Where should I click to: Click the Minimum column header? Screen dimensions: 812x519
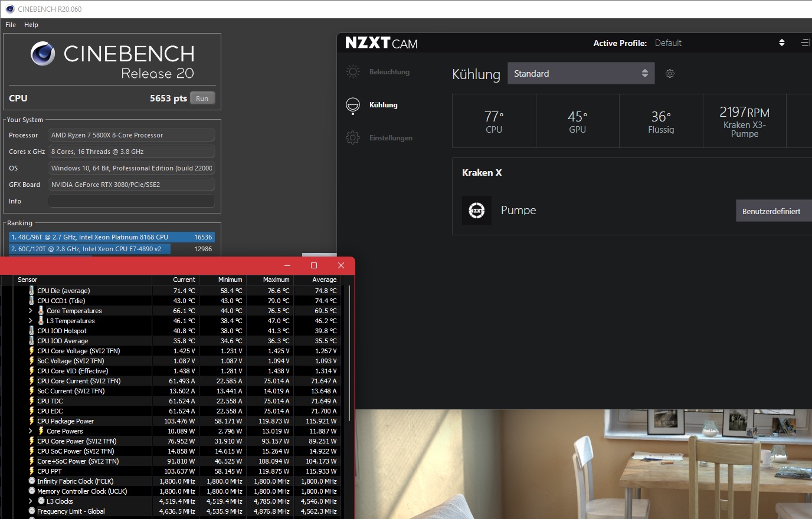(223, 280)
